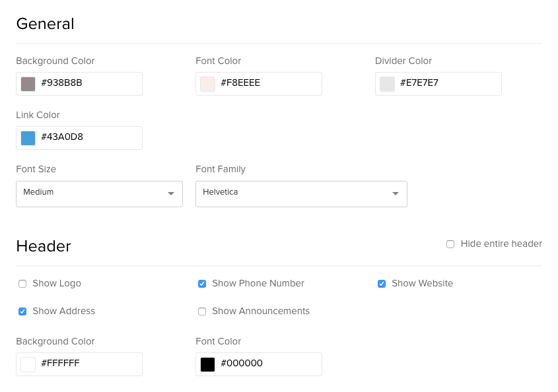Click the Font Size dropdown arrow
This screenshot has width=558, height=392.
tap(171, 193)
